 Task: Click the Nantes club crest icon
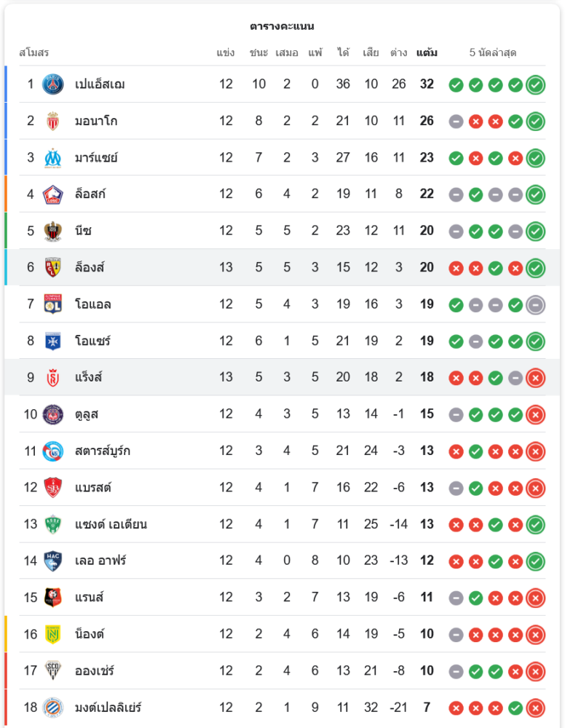click(52, 634)
